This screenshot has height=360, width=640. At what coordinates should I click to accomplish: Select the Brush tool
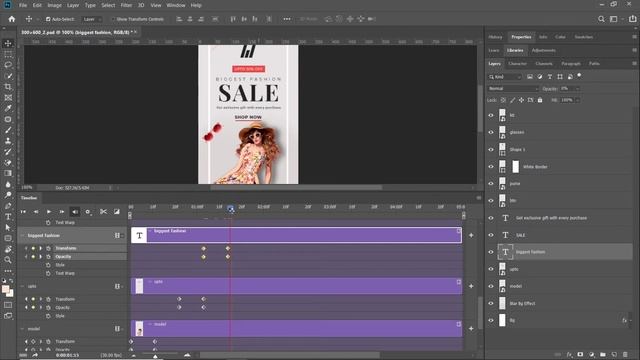[x=8, y=130]
